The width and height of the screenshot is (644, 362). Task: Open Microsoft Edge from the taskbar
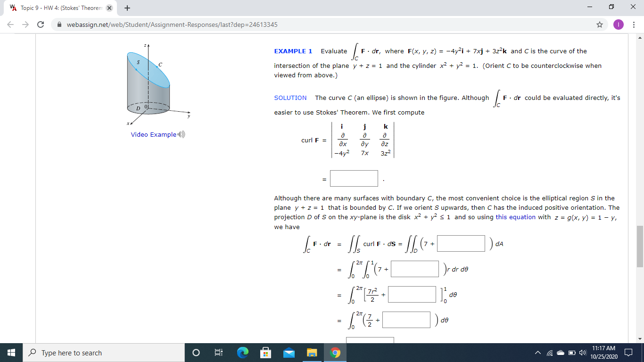click(x=241, y=353)
